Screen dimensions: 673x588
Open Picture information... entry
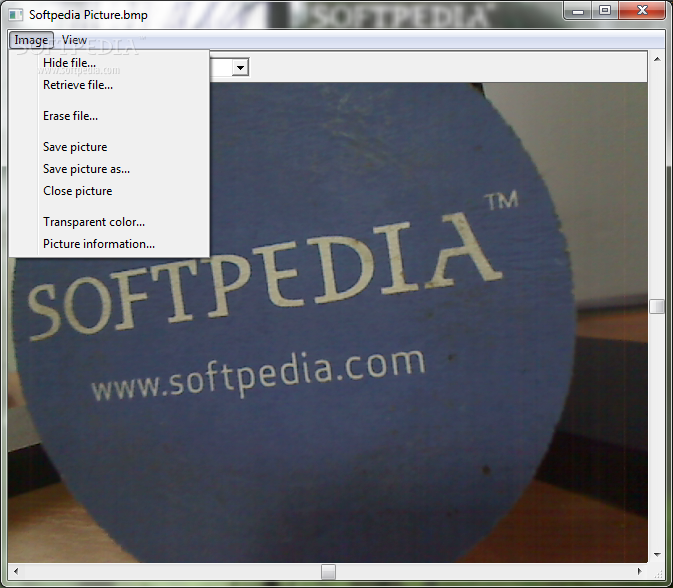(x=109, y=244)
